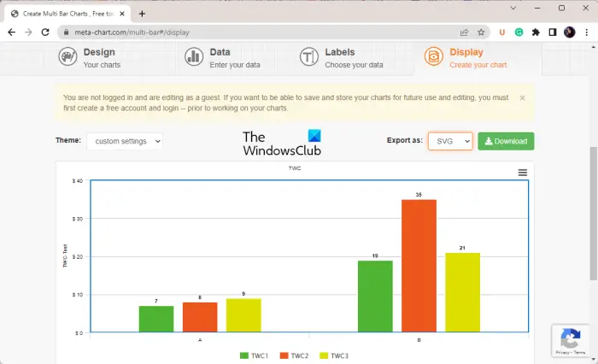Image resolution: width=598 pixels, height=364 pixels.
Task: Expand the browser tab search chevron
Action: tap(513, 8)
